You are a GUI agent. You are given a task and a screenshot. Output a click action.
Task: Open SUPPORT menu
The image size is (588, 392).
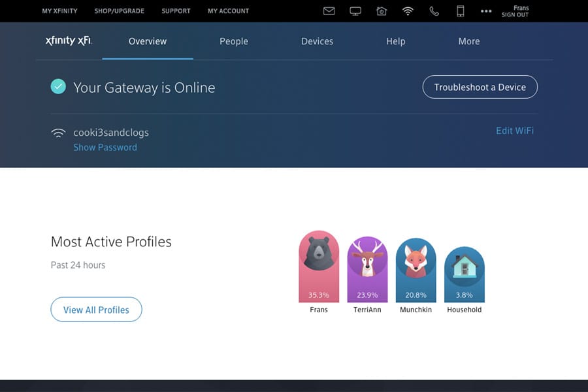[176, 11]
